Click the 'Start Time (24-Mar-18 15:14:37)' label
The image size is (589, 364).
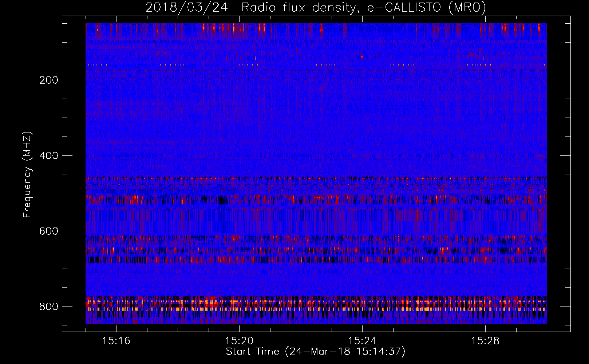(x=316, y=352)
